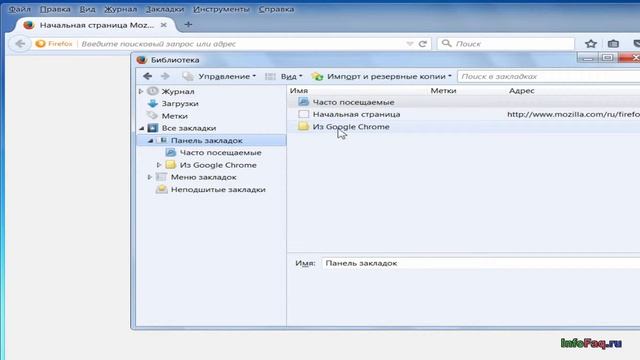Collapse the Все закладки tree node

pos(141,128)
